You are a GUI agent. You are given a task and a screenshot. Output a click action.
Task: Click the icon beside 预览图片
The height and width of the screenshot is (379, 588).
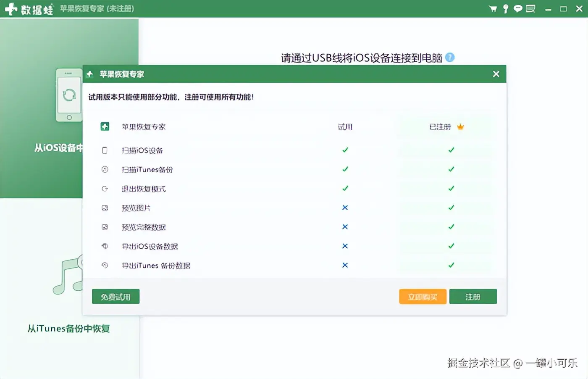tap(105, 208)
